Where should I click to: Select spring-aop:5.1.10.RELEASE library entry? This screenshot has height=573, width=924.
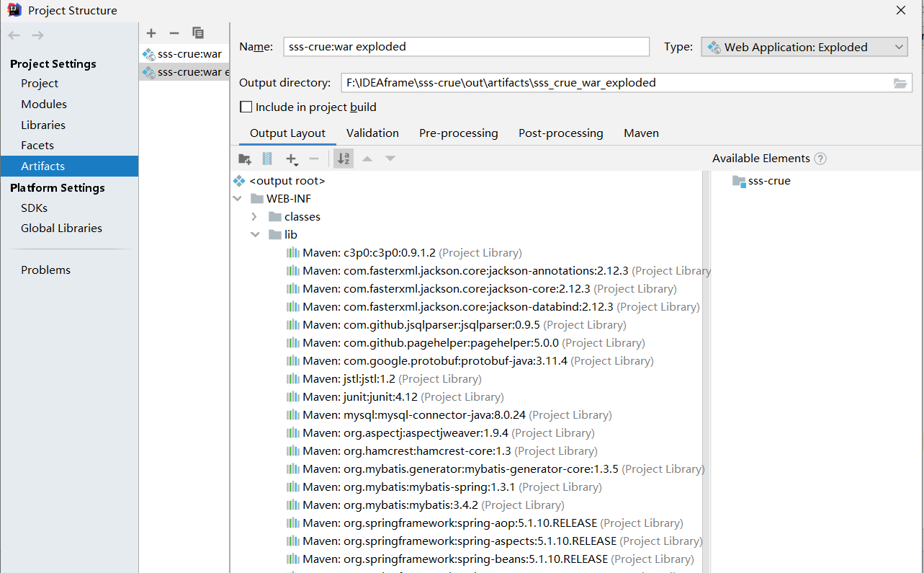point(485,523)
